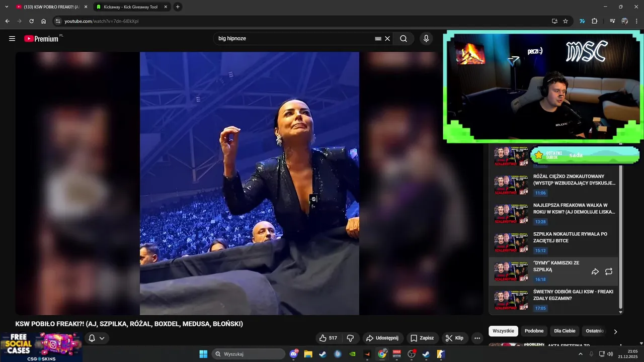The height and width of the screenshot is (362, 644).
Task: Open the media control icon in Chrome toolbar
Action: [x=612, y=21]
